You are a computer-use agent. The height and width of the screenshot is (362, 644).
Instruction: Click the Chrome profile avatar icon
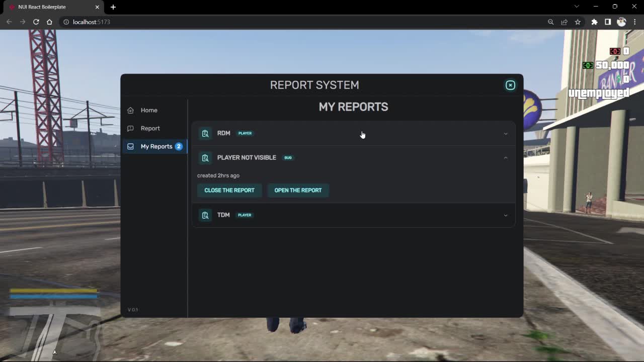(621, 22)
